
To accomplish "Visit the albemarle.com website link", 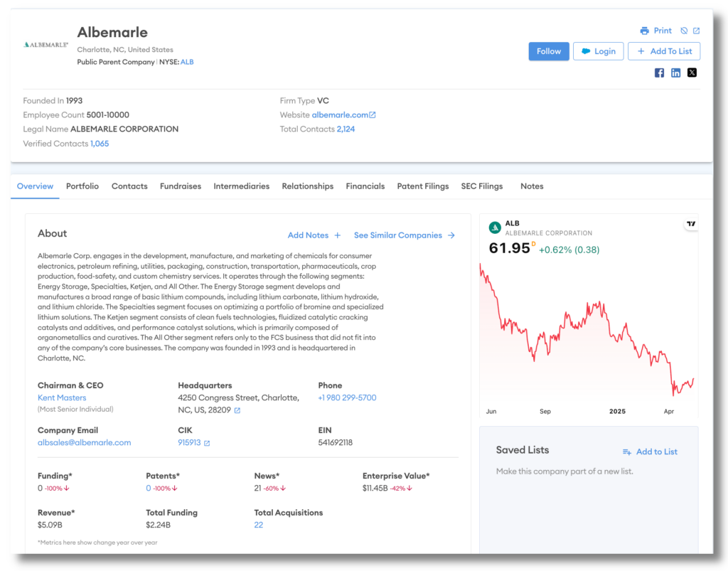I will [340, 114].
